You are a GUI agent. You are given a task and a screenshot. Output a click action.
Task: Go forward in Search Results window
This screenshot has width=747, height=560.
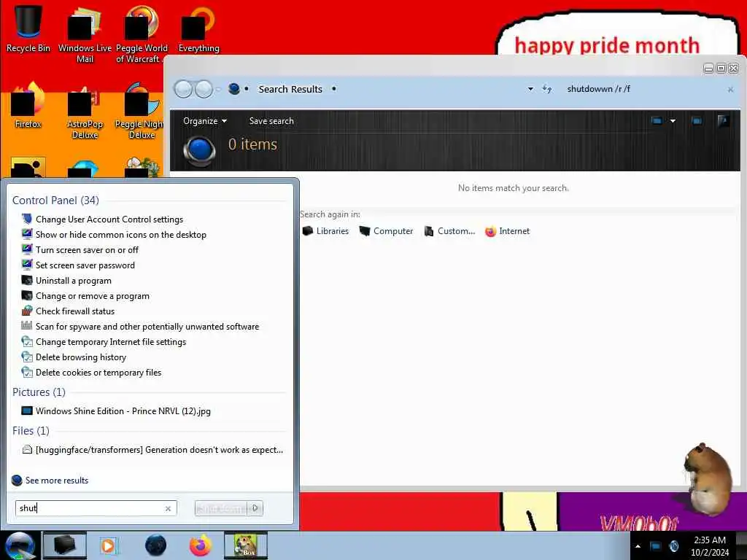tap(204, 89)
